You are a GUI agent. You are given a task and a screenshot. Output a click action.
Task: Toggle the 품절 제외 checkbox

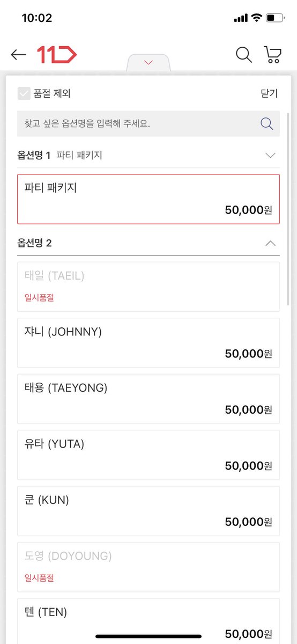tap(24, 93)
